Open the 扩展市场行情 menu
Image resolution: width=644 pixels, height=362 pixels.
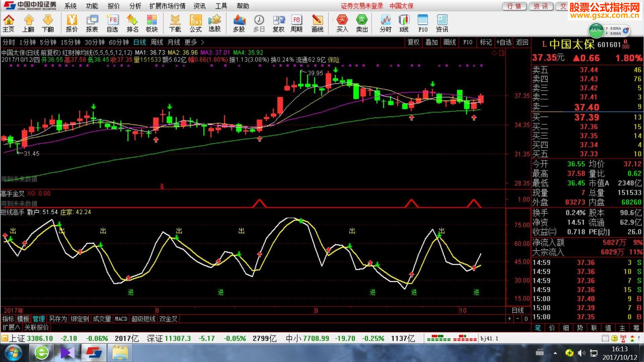pyautogui.click(x=167, y=6)
